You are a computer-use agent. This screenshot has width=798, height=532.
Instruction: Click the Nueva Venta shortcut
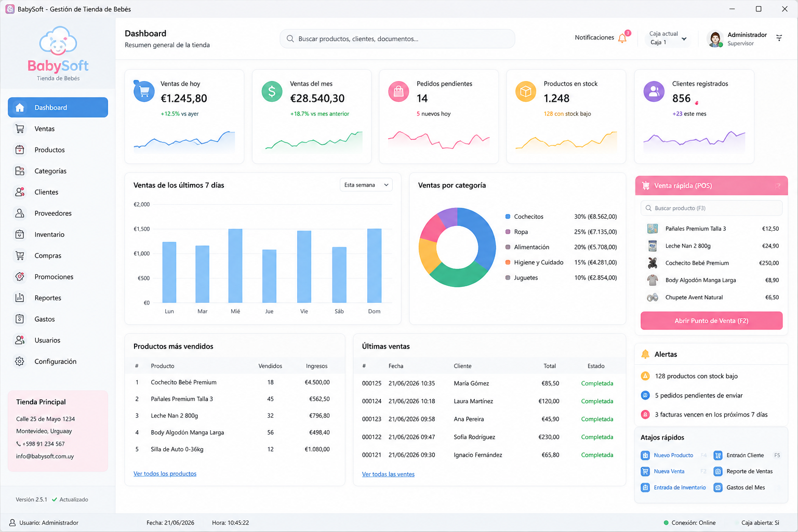pos(669,472)
